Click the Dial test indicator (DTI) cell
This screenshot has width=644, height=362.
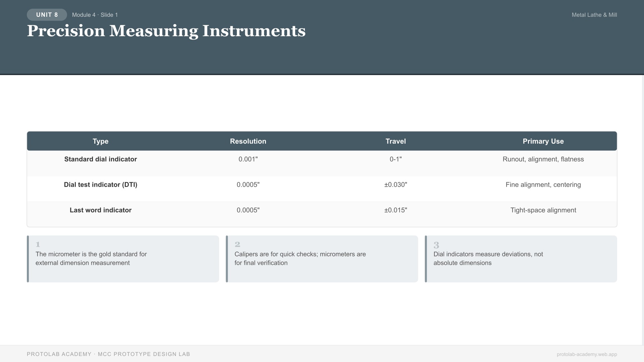(100, 185)
